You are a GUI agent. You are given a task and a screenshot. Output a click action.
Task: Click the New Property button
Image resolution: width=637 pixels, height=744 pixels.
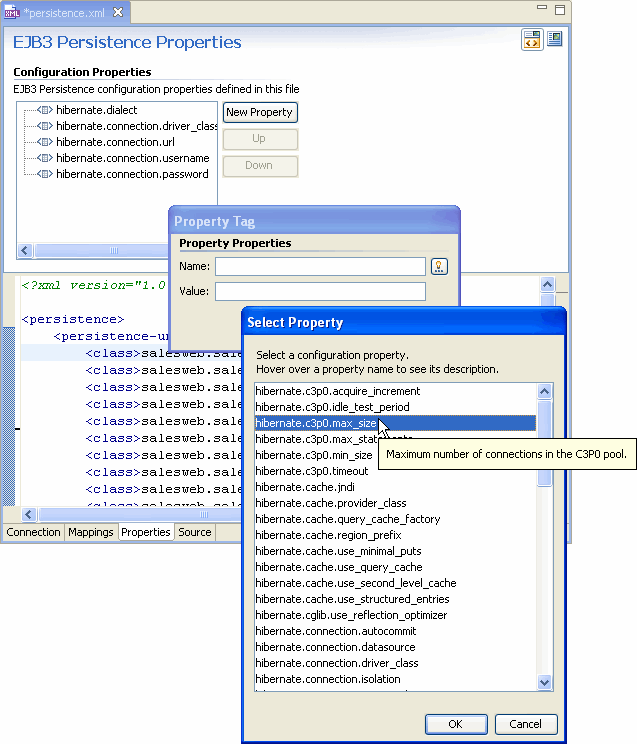click(x=260, y=112)
